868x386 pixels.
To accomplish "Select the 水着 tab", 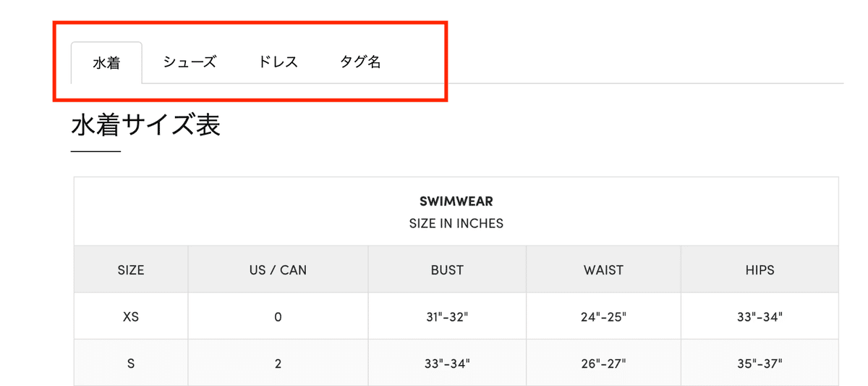I will [106, 63].
